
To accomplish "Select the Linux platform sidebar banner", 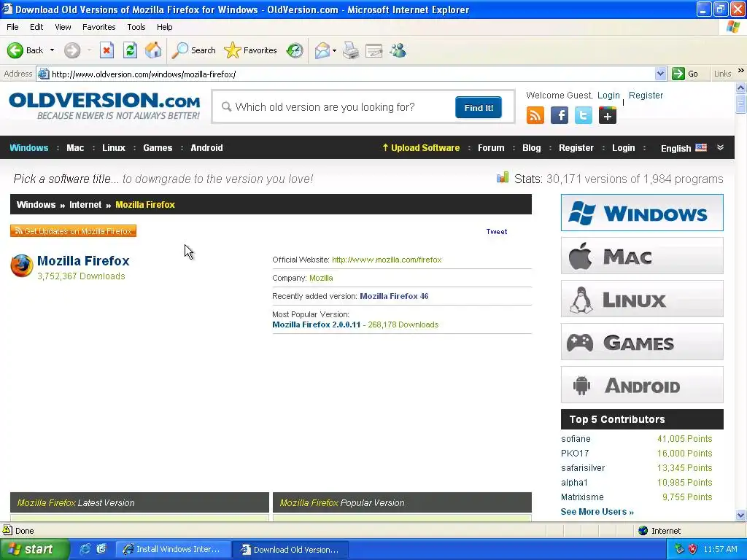I will 642,298.
